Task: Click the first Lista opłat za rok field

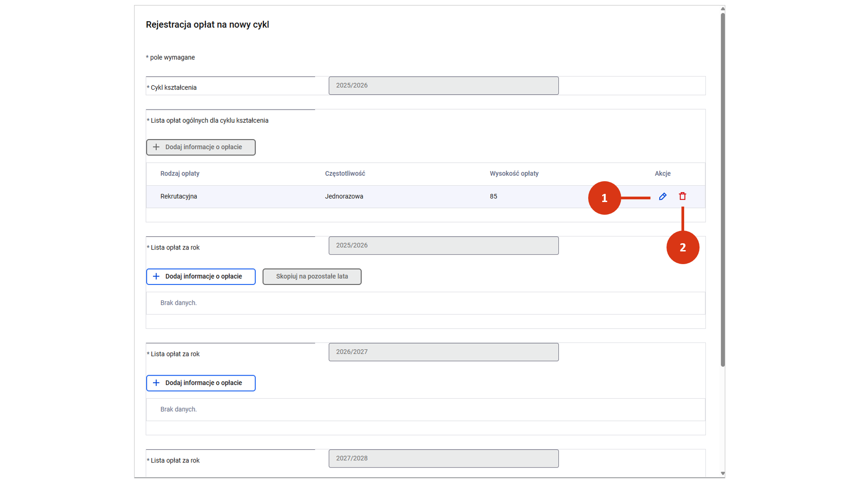Action: pyautogui.click(x=443, y=246)
